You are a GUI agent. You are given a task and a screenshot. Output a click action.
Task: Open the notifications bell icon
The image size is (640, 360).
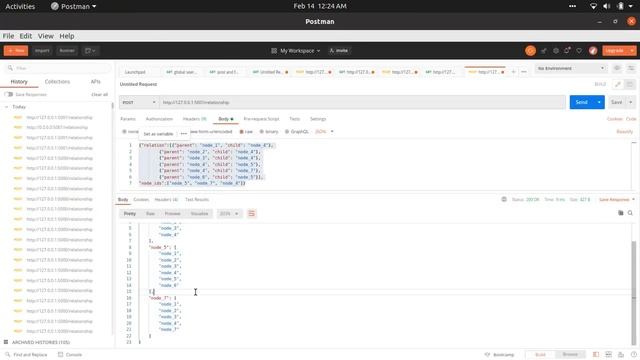click(x=567, y=51)
